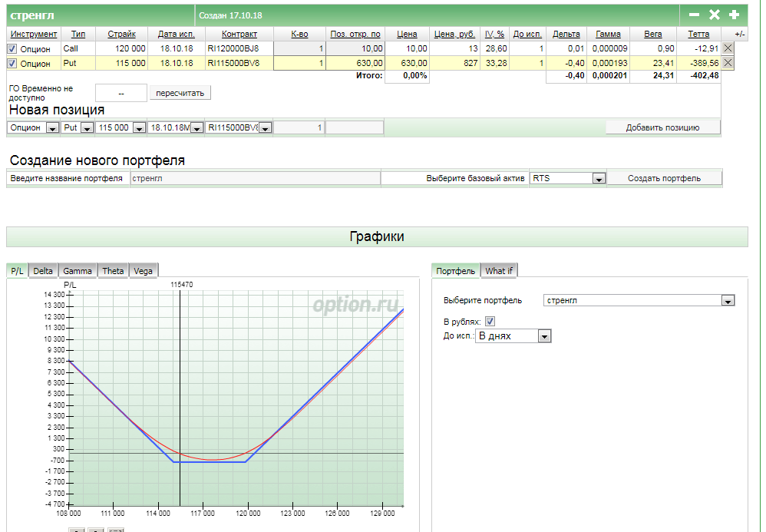Click the 'Создать портфель' button
Viewport: 766px width, 532px height.
(x=664, y=178)
